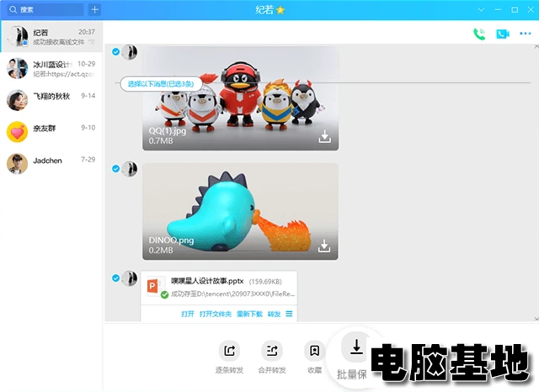Image resolution: width=539 pixels, height=392 pixels.
Task: Click the search box in the sidebar
Action: tap(46, 9)
